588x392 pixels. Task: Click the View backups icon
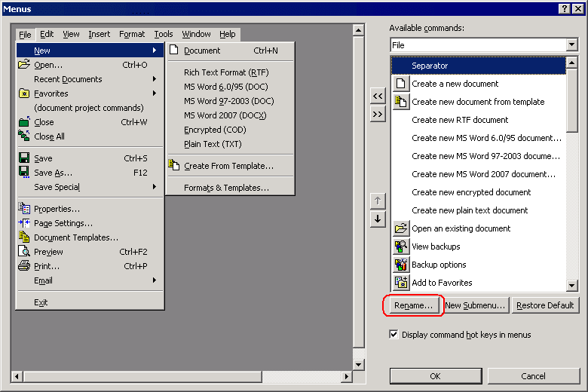point(401,246)
